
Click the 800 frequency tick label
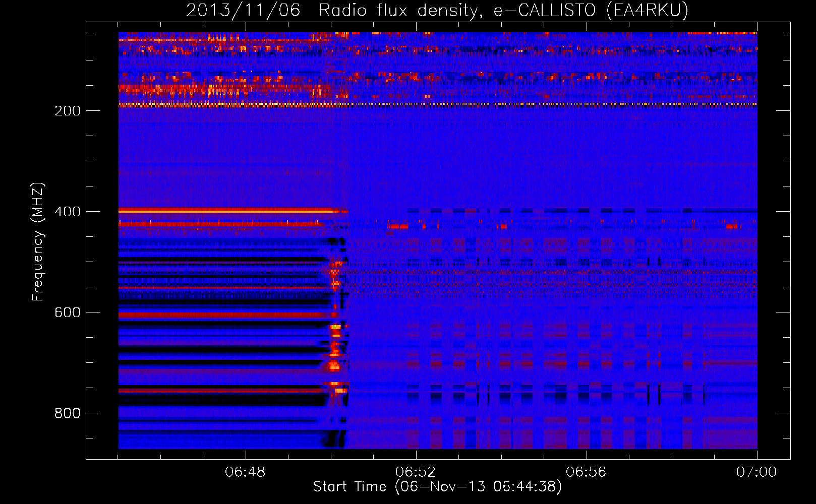68,413
